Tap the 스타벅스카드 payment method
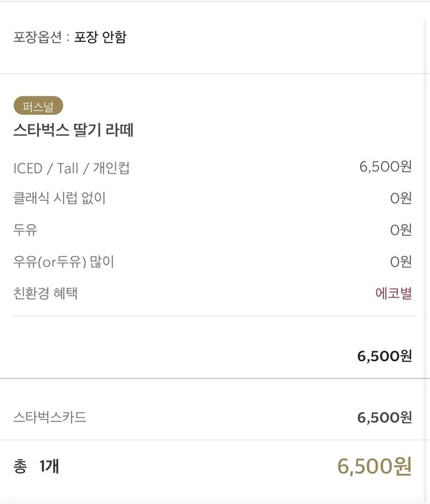 50,418
